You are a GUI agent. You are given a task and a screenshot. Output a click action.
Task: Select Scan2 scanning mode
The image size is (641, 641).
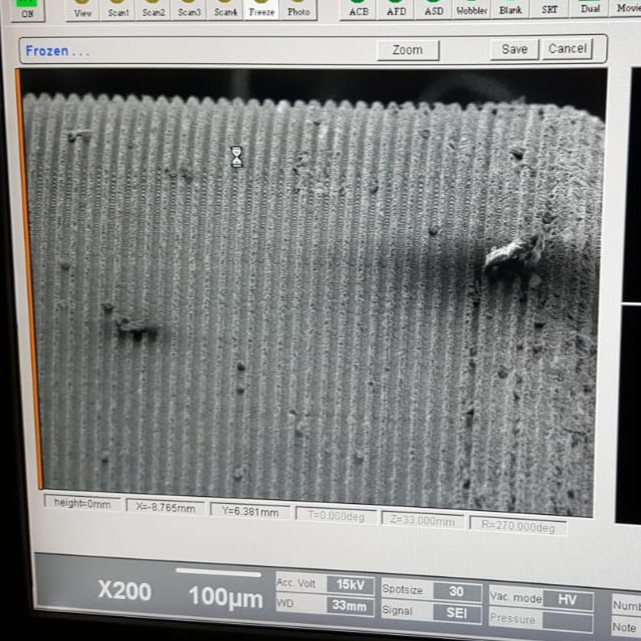[154, 9]
